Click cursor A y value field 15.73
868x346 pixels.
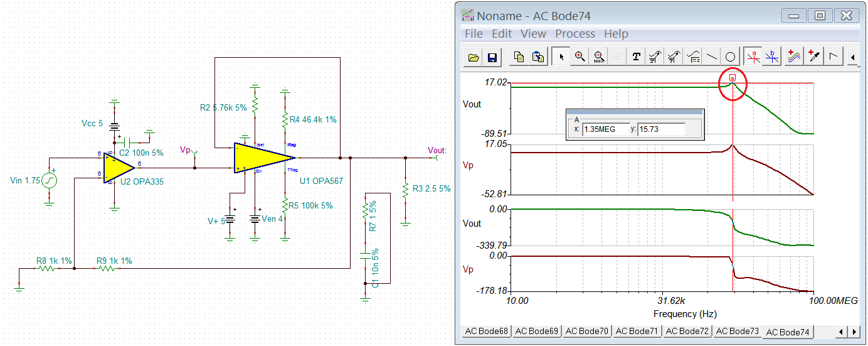[x=661, y=129]
